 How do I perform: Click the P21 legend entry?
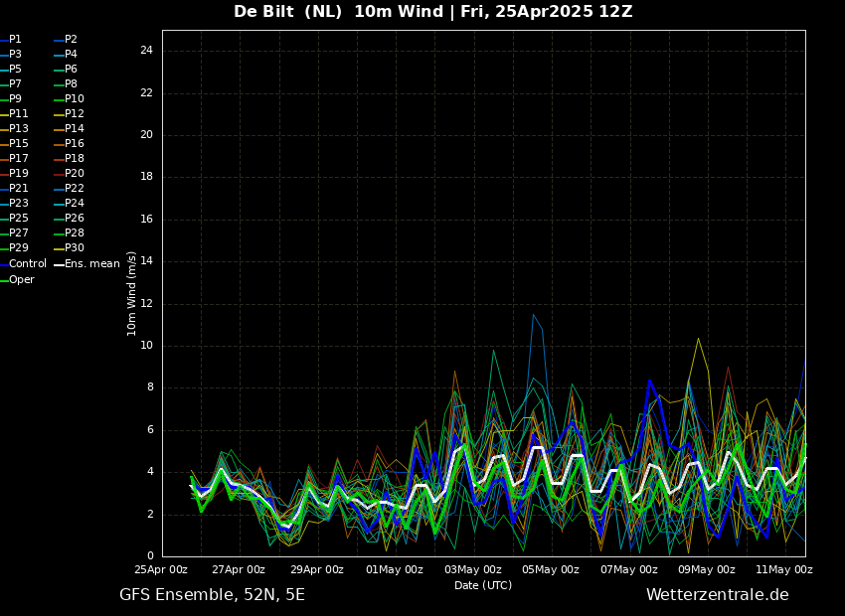click(18, 189)
